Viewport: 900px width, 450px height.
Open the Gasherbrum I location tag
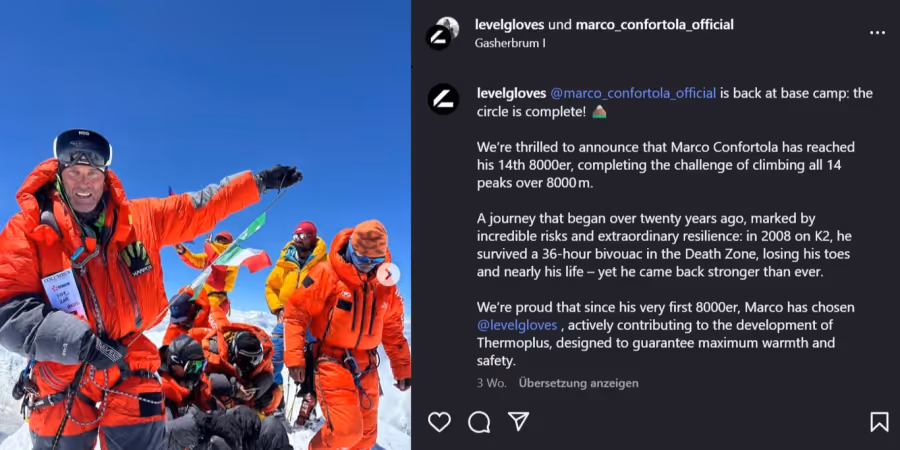[x=510, y=43]
